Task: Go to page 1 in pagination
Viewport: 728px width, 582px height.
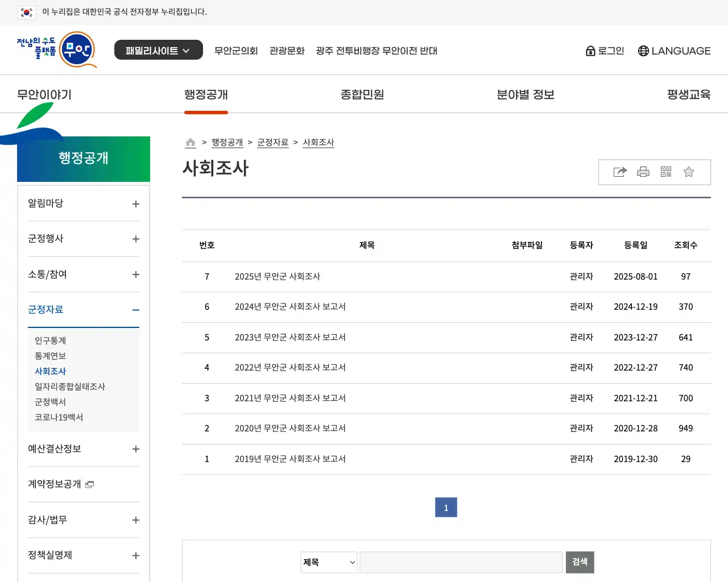Action: coord(446,508)
